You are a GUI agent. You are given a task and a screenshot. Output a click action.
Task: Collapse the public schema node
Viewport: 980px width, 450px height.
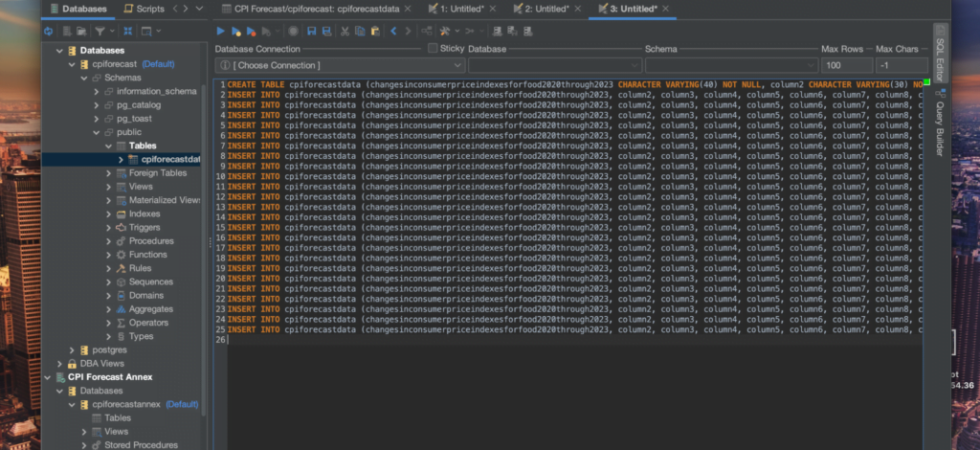point(97,132)
